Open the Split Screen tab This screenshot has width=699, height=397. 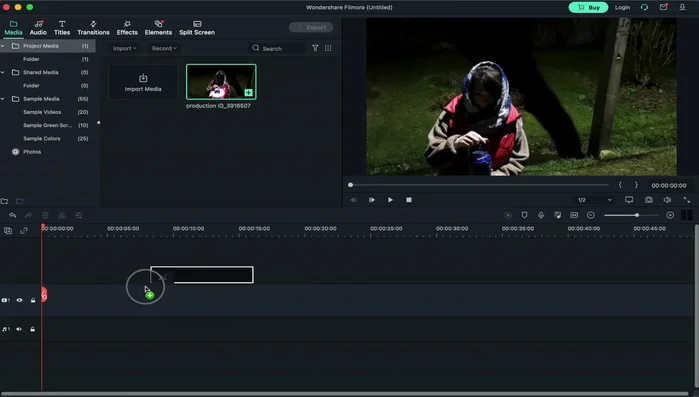[197, 28]
